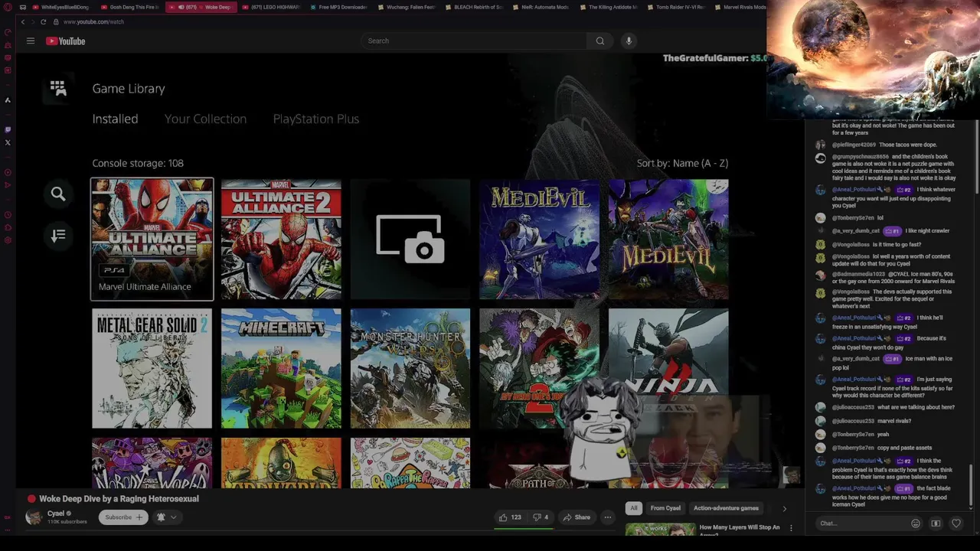
Task: Click the heart reaction icon in chat
Action: click(x=955, y=523)
